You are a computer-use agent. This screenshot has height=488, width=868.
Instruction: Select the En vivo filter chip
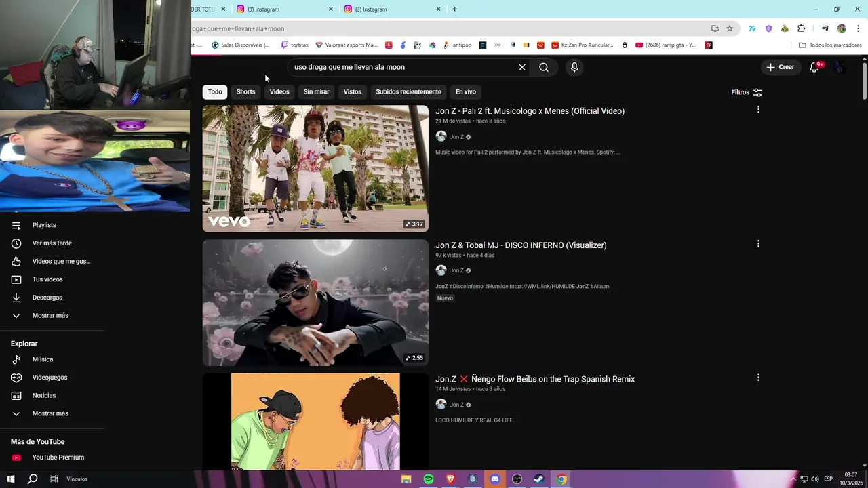pyautogui.click(x=465, y=91)
